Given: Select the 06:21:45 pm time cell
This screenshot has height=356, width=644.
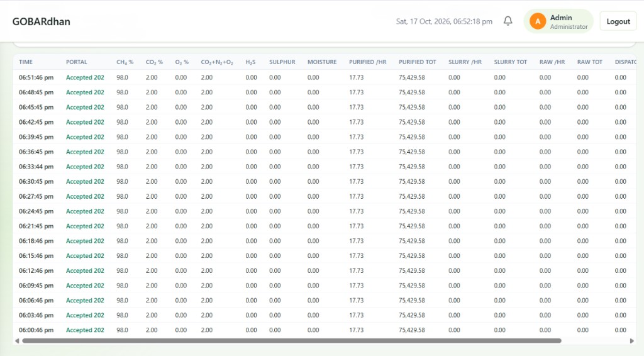Looking at the screenshot, I should [36, 226].
